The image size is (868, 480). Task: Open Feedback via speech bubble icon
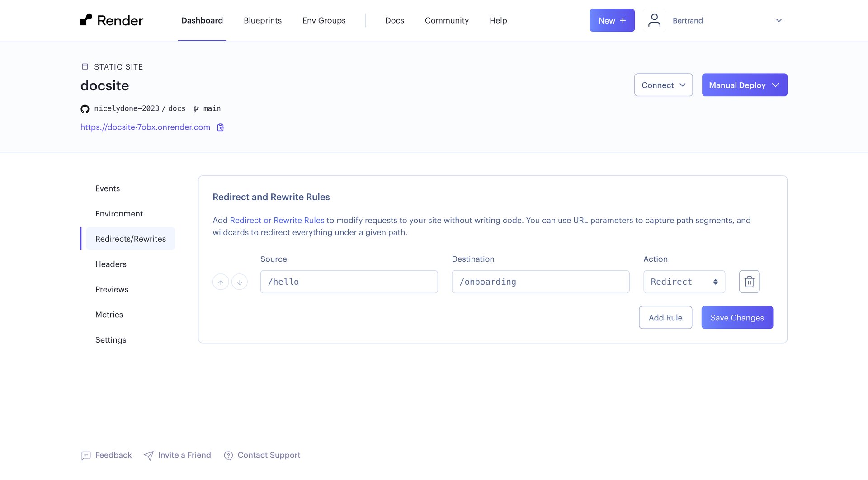[x=86, y=456]
